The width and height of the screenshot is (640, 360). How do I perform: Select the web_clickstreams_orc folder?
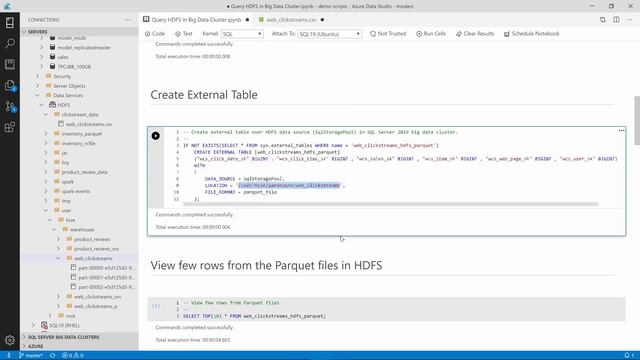[98, 296]
